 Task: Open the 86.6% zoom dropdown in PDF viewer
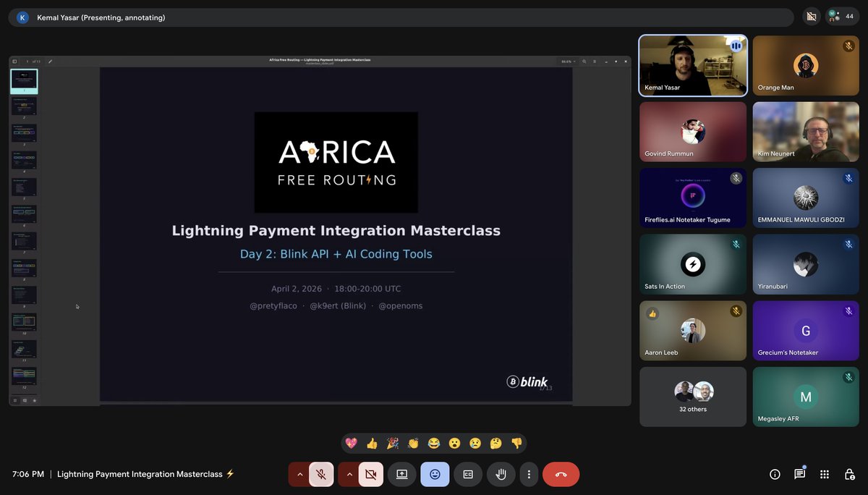(x=569, y=62)
